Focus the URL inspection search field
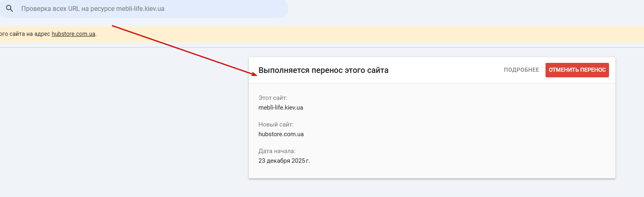The image size is (644, 197). [144, 8]
